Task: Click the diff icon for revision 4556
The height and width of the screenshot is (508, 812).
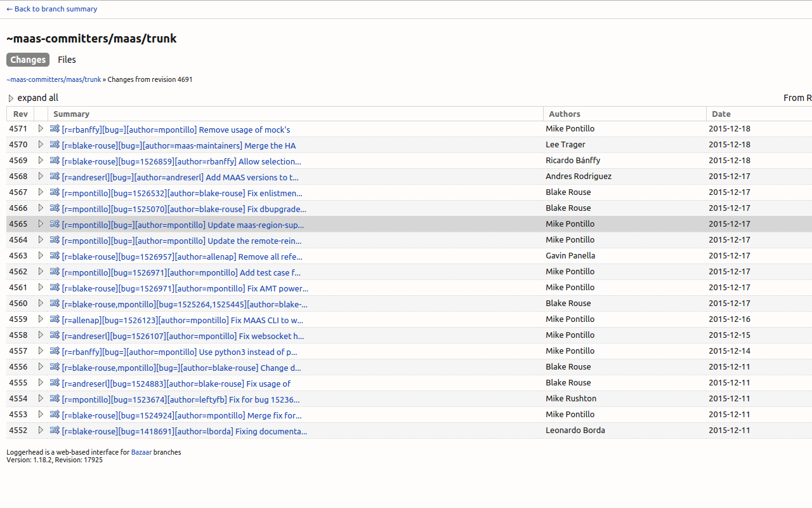Action: click(x=55, y=366)
